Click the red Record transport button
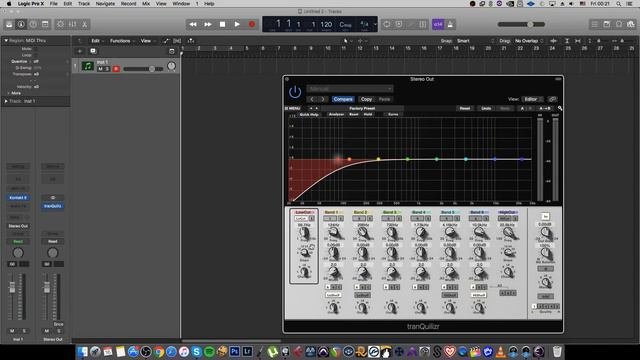 [252, 24]
